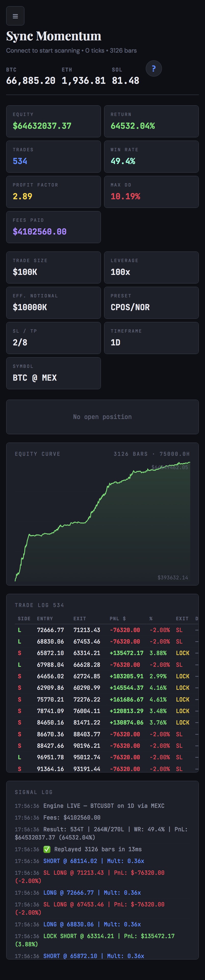The height and width of the screenshot is (980, 205).
Task: Select the TRADE LOG 534 header
Action: [39, 605]
